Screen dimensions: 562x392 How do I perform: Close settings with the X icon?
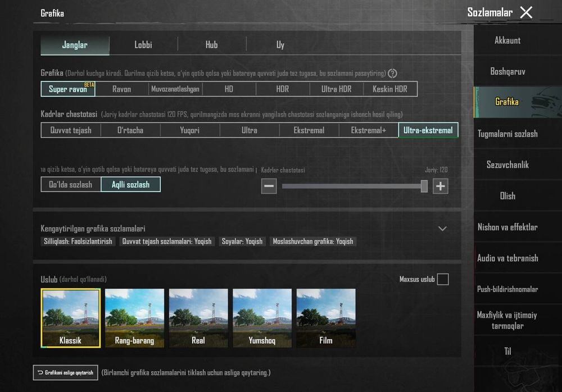click(x=526, y=12)
